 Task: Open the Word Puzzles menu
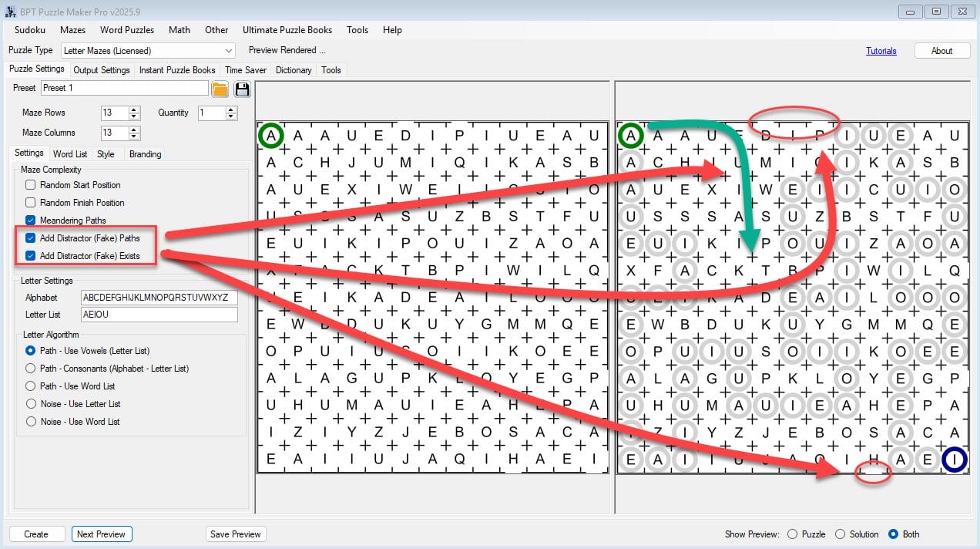click(x=127, y=30)
